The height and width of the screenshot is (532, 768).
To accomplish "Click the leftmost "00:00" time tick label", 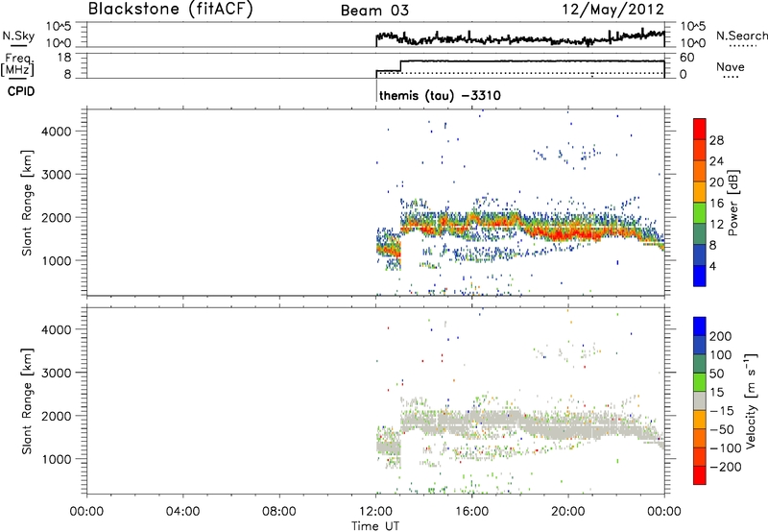I will pos(86,512).
